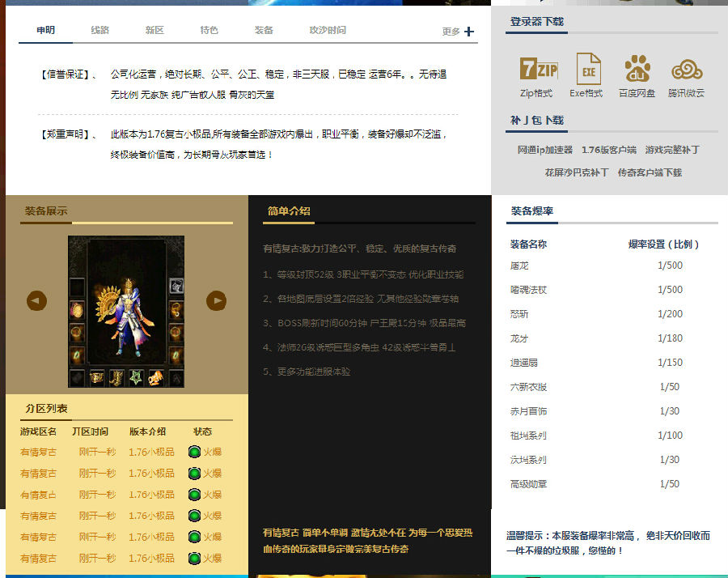Open the 游戏完整补丁 link
The image size is (728, 578).
point(672,150)
